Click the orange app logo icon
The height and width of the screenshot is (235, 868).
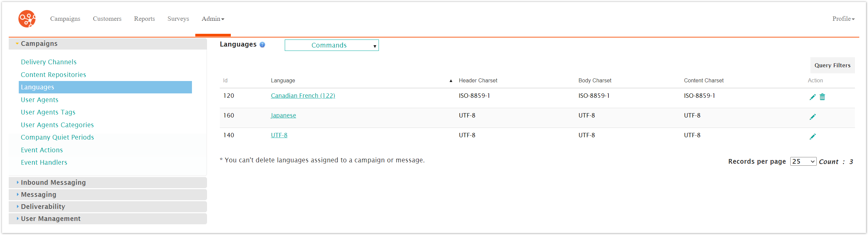click(x=27, y=19)
